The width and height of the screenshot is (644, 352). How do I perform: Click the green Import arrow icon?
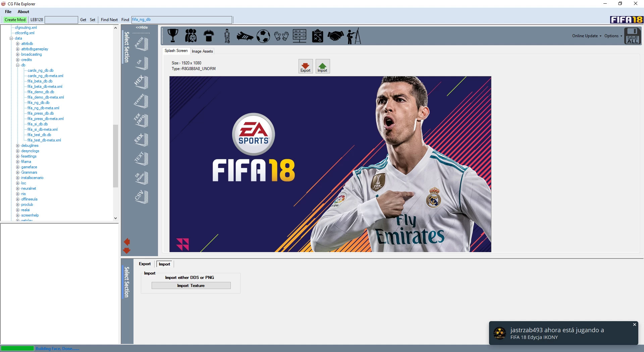point(323,66)
